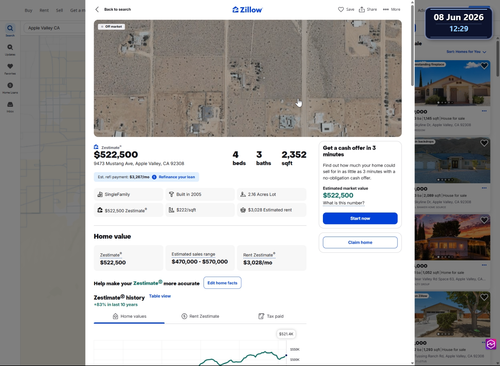Screen dimensions: 500x366
Task: Click the Home values tab house icon
Action: [115, 316]
